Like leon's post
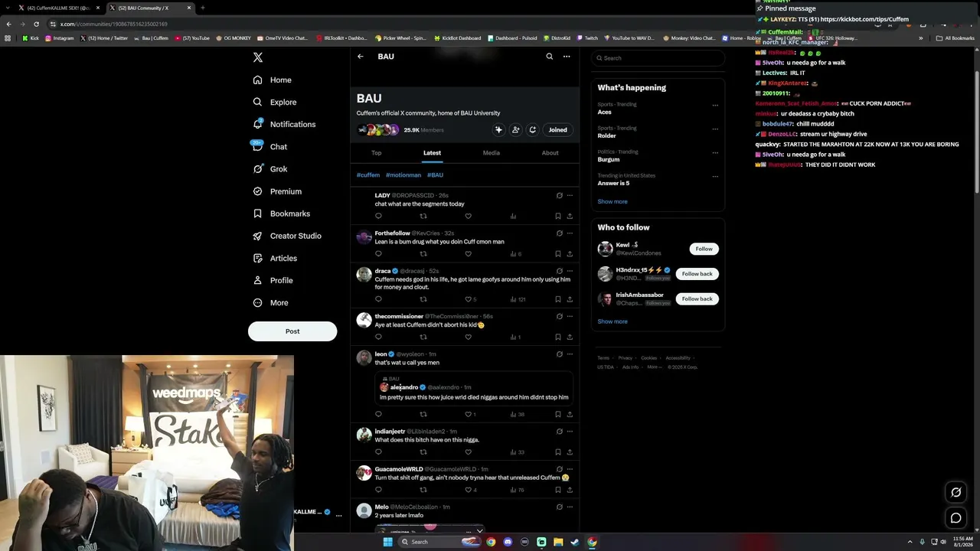This screenshot has width=980, height=551. click(469, 414)
